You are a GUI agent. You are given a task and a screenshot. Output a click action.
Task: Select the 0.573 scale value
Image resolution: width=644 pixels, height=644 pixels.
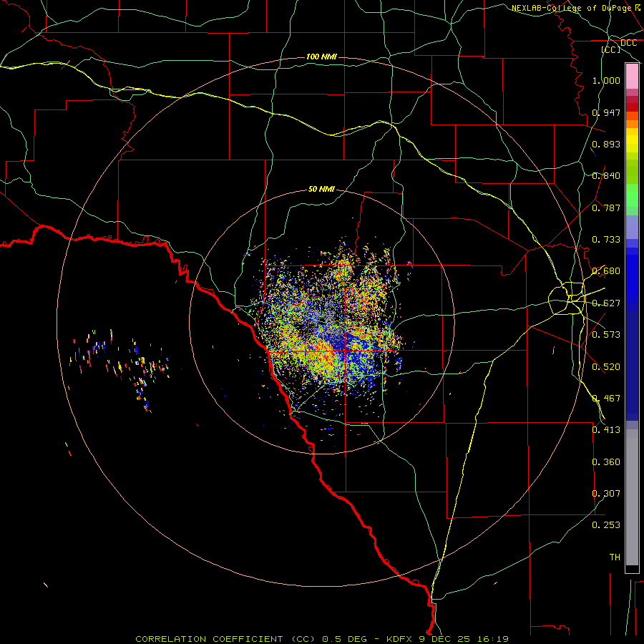[x=606, y=335]
